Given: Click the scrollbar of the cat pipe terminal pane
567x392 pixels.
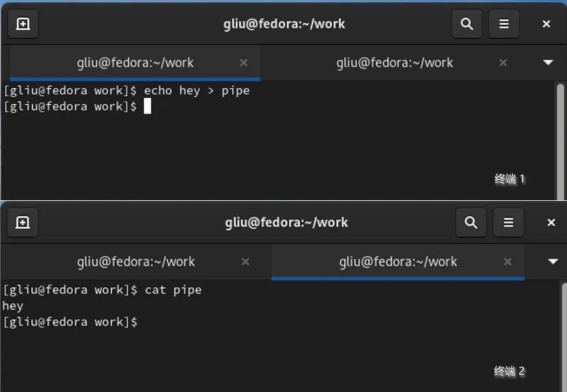Looking at the screenshot, I should point(563,332).
